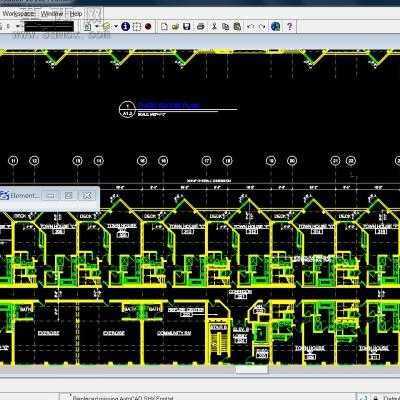Click the horizontal scrollbar thumb below the drawing
The width and height of the screenshot is (400, 400).
coord(252,370)
